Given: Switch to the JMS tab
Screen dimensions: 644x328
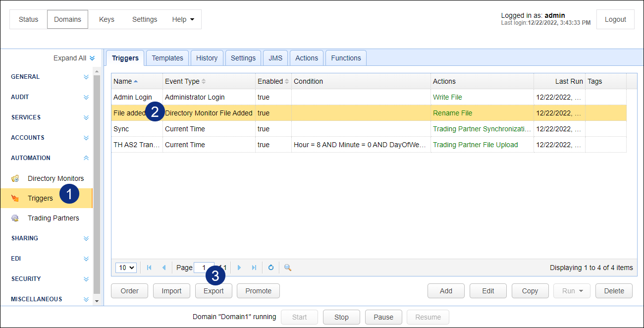Looking at the screenshot, I should click(275, 58).
